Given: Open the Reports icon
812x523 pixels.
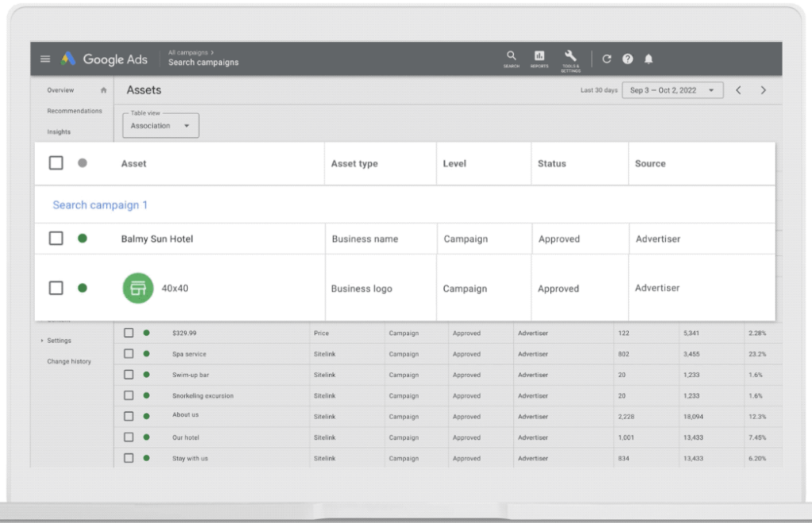Looking at the screenshot, I should point(539,57).
